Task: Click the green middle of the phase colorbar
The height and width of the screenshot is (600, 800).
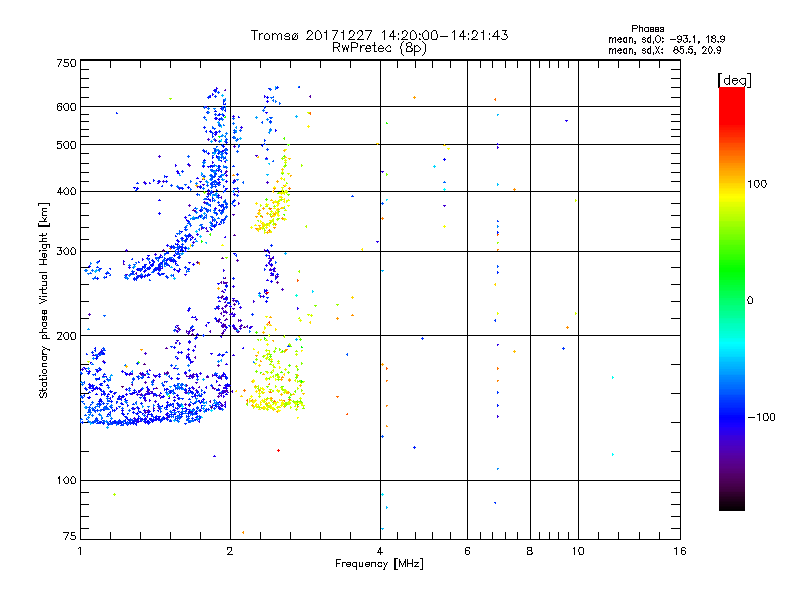Action: 732,276
